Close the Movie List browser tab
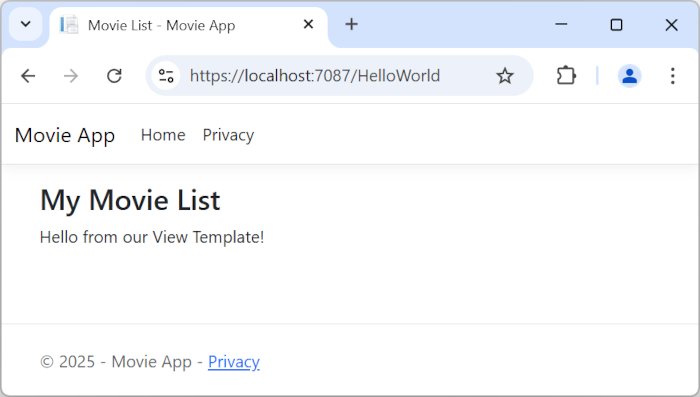This screenshot has width=700, height=397. (308, 24)
